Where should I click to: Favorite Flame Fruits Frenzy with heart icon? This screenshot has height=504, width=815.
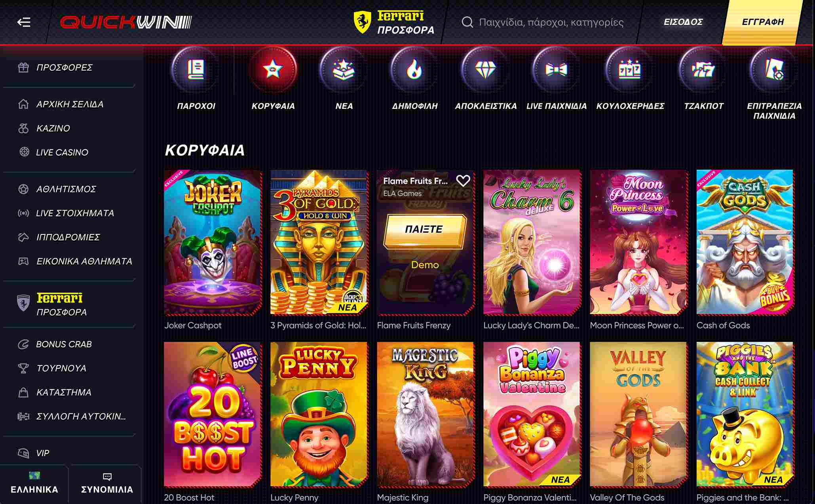coord(463,181)
